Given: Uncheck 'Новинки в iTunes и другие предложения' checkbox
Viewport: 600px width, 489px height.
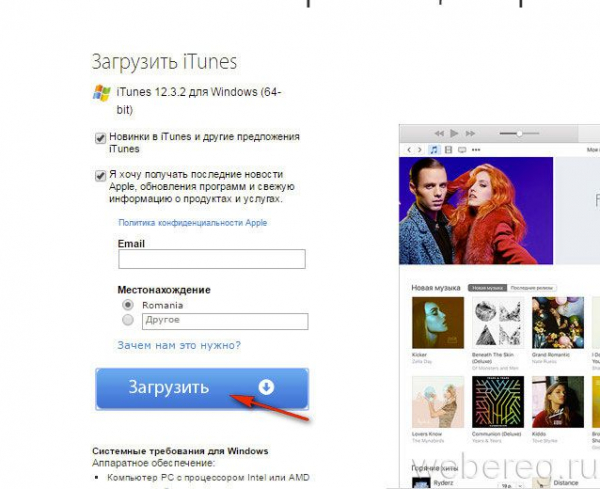Looking at the screenshot, I should (100, 138).
